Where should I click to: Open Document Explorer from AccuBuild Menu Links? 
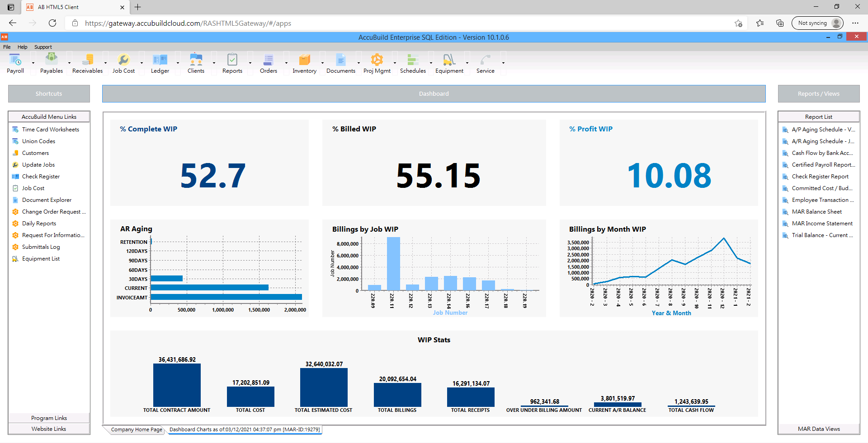[x=47, y=200]
